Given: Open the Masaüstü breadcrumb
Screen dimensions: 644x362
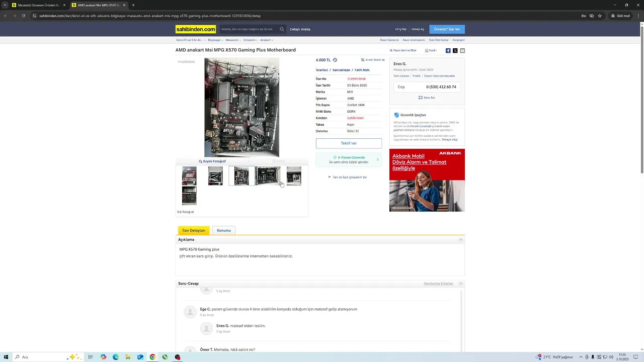Looking at the screenshot, I should (232, 40).
